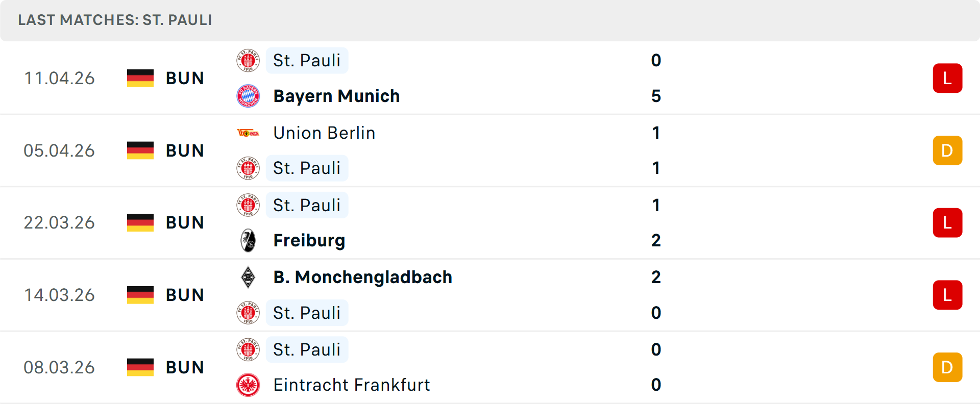Click the L result indicator for the Freiburg game

tap(947, 222)
